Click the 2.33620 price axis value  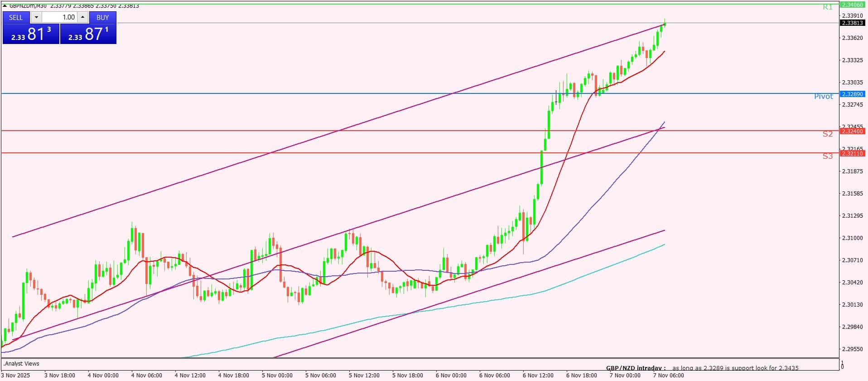tap(852, 38)
